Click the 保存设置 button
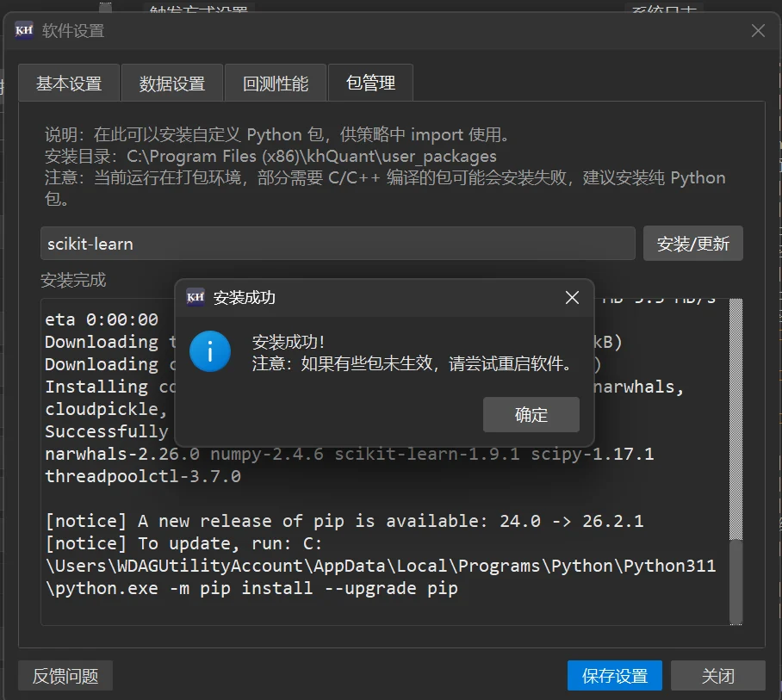782x700 pixels. click(614, 676)
